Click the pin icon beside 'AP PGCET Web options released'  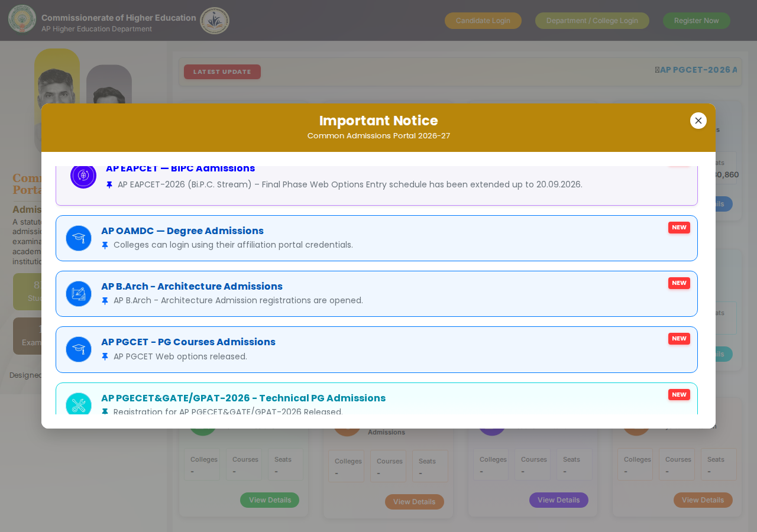[x=105, y=357]
